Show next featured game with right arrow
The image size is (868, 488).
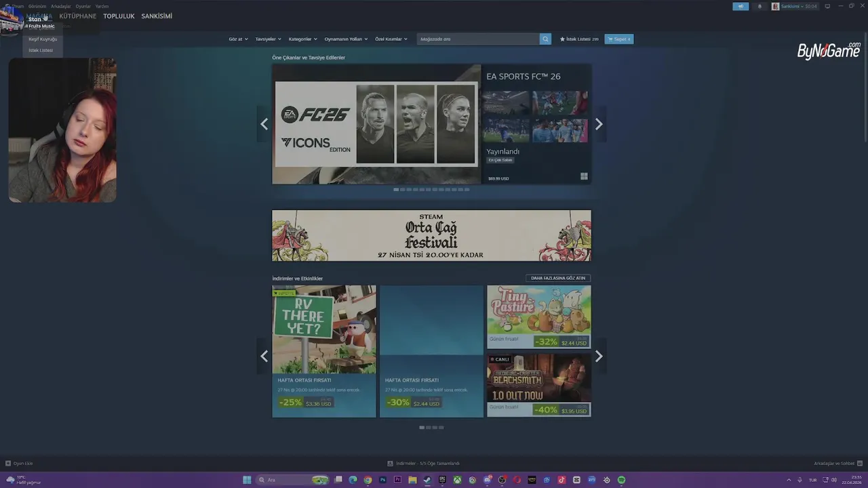(x=599, y=124)
